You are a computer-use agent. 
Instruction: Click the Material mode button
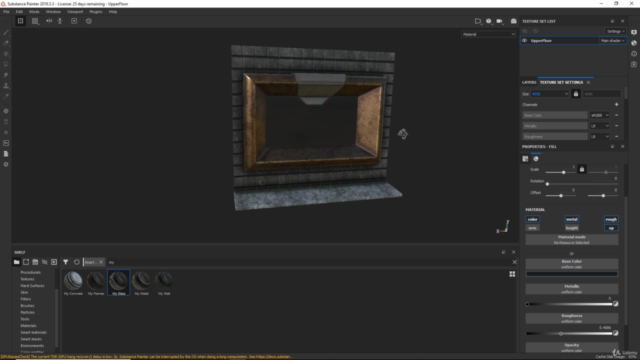point(571,240)
